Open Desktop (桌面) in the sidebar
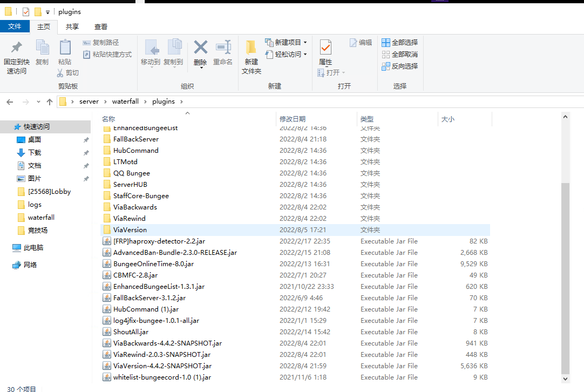 [34, 140]
